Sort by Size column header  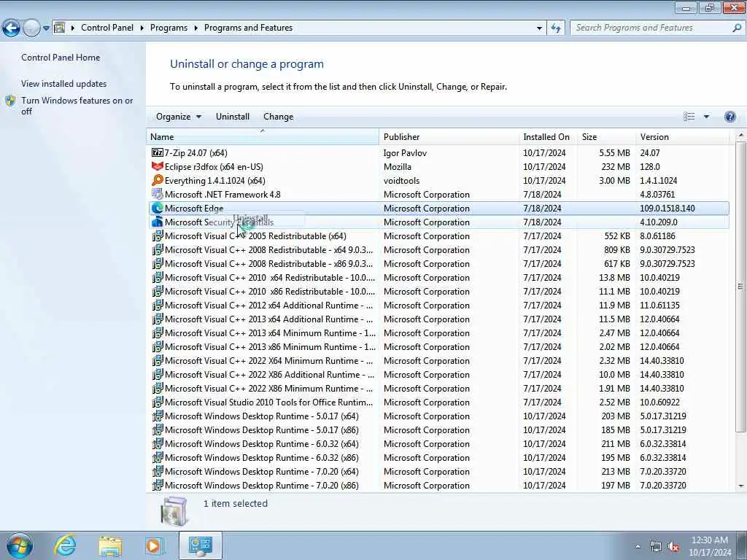tap(606, 136)
